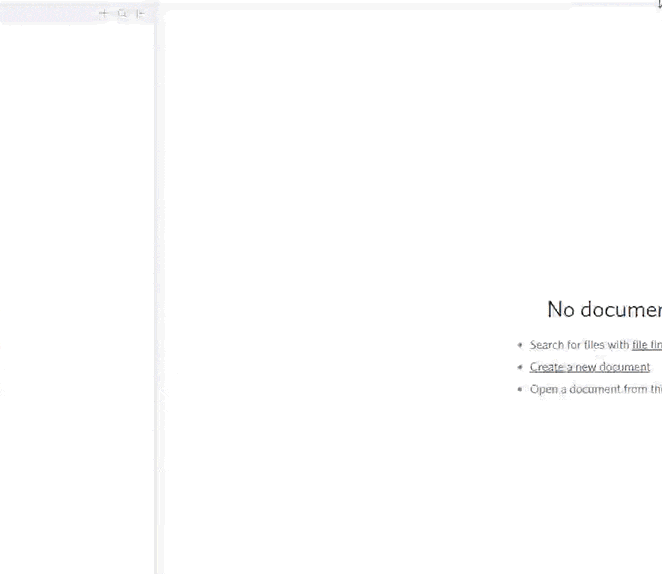This screenshot has width=662, height=574.
Task: Collapse the sidebar with the panel icon
Action: pyautogui.click(x=140, y=14)
